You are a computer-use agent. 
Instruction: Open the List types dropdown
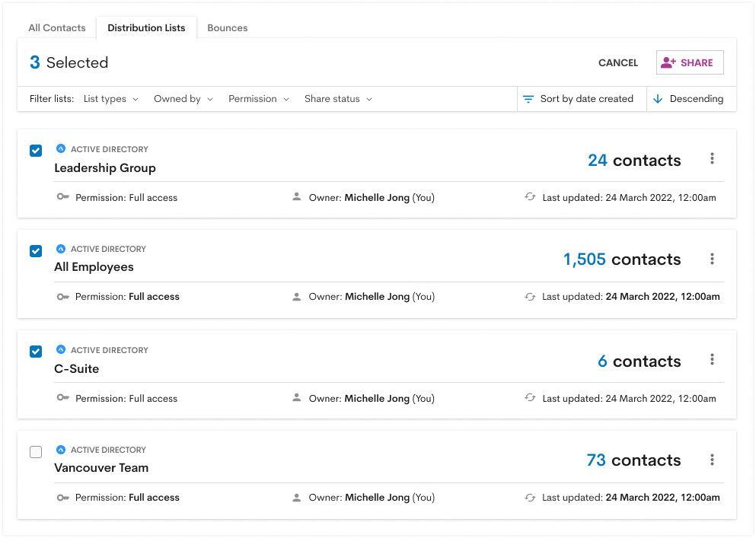pos(111,98)
